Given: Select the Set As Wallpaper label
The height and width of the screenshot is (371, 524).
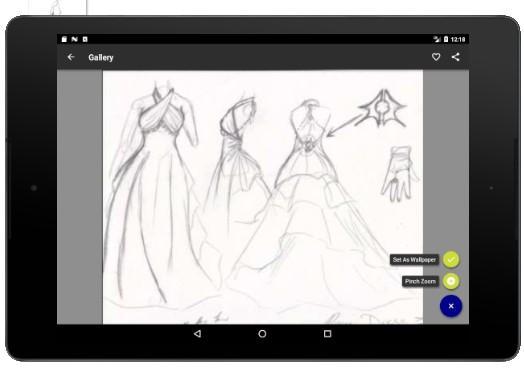Looking at the screenshot, I should [x=414, y=260].
